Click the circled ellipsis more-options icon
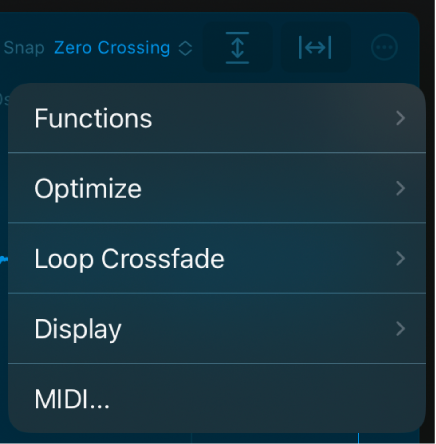Viewport: 436px width, 444px height. click(384, 48)
